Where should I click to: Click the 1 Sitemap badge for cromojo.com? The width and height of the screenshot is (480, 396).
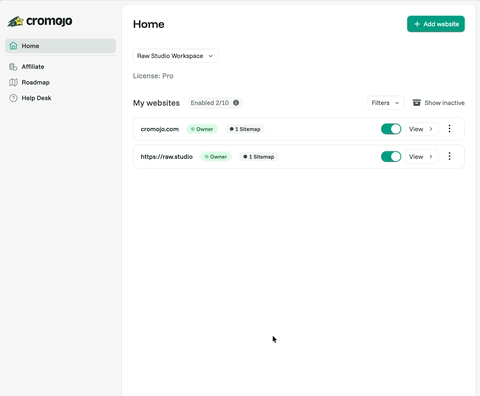pos(245,129)
